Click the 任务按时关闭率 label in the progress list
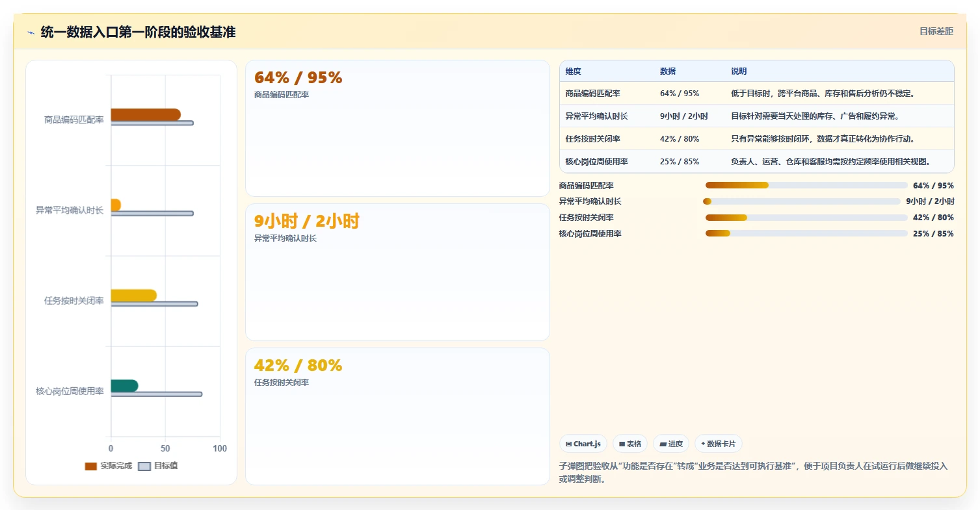This screenshot has height=510, width=980. (x=587, y=218)
